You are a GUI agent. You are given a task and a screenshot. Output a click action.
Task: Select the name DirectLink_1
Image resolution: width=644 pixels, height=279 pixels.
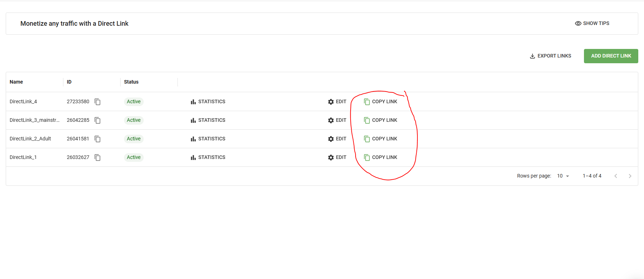click(x=23, y=158)
